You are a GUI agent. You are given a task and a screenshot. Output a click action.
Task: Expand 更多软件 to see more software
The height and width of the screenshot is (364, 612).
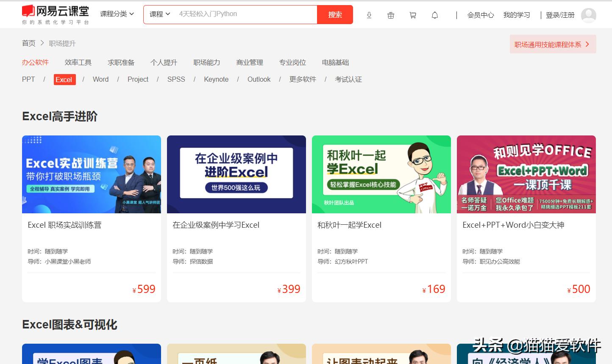[x=303, y=79]
